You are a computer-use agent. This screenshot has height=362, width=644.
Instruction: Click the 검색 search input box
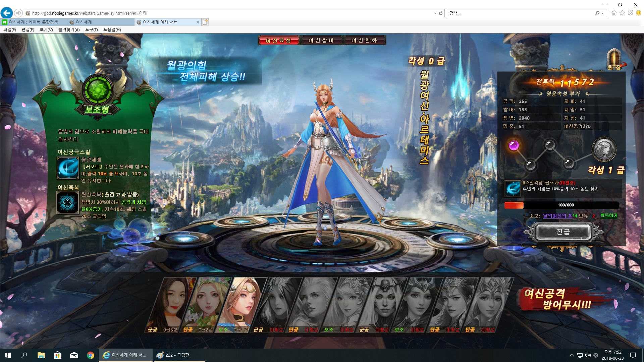pos(521,13)
